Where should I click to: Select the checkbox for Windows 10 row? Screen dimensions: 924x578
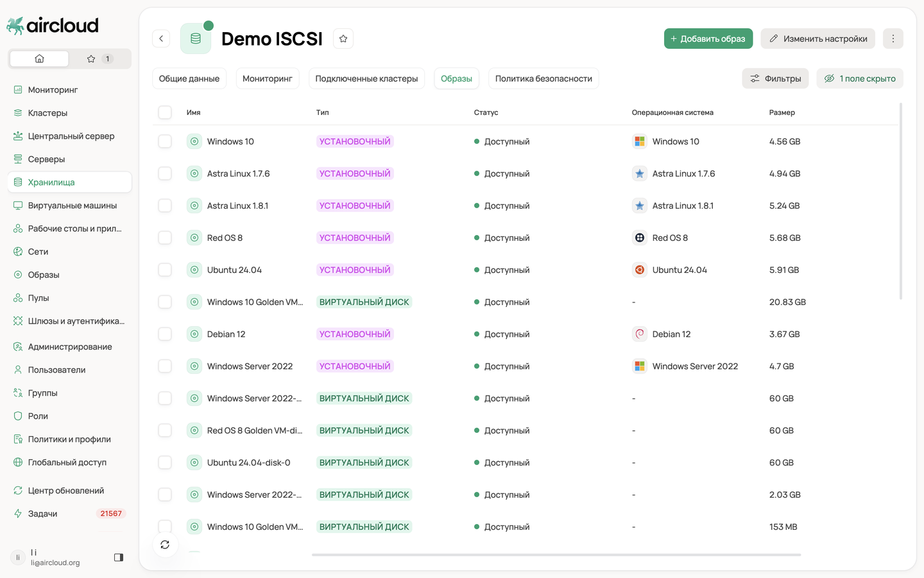pos(165,141)
